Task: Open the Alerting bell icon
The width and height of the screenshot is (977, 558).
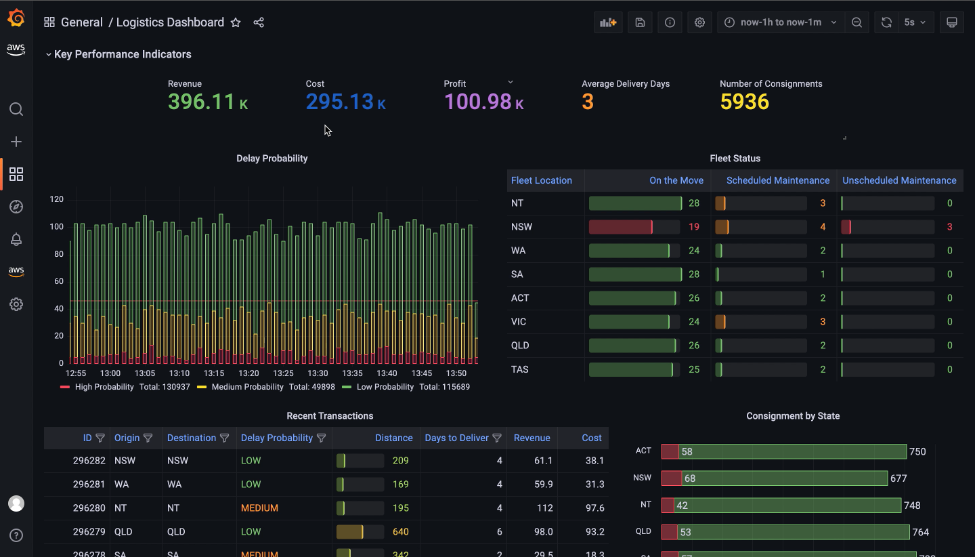Action: pyautogui.click(x=16, y=239)
